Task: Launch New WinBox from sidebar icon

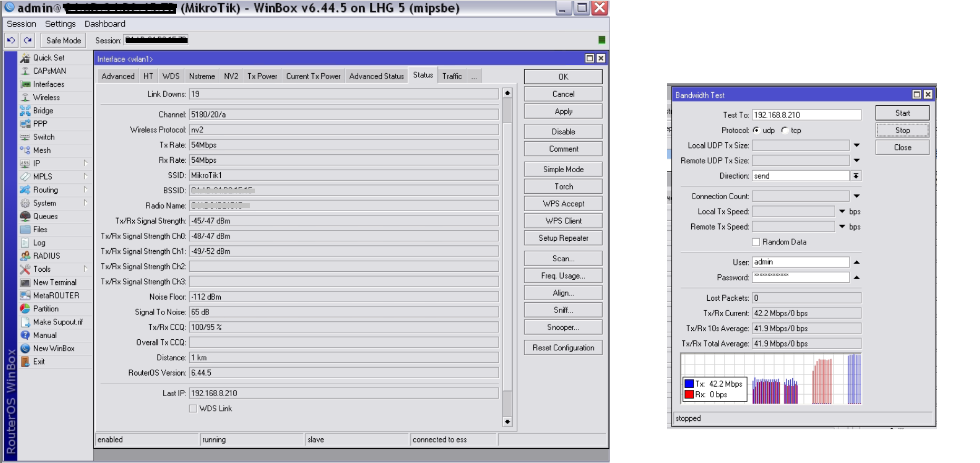Action: [25, 348]
